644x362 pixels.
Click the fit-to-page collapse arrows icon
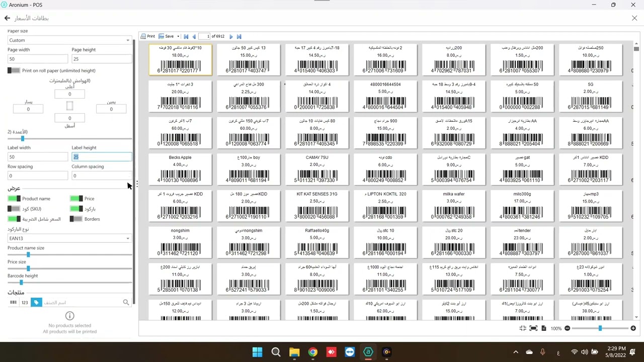click(523, 328)
